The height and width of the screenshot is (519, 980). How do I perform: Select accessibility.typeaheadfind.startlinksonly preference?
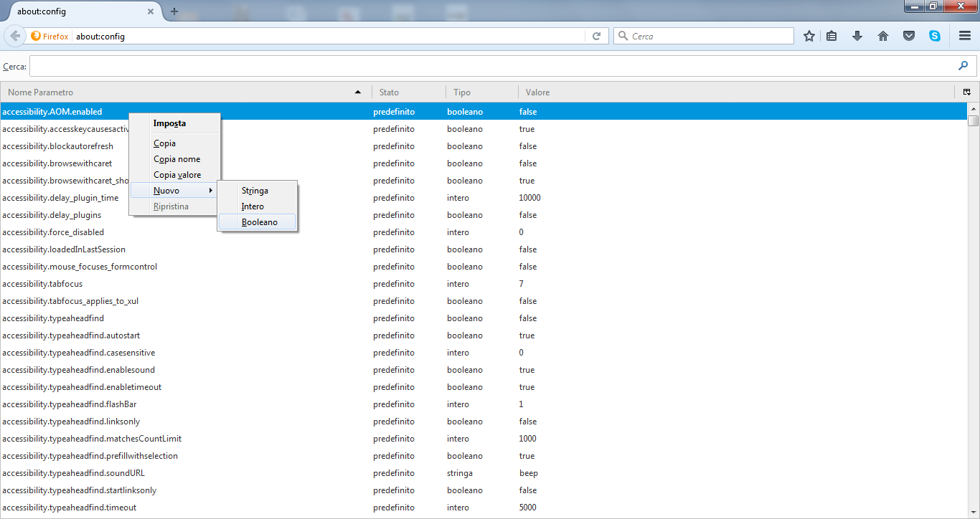(x=484, y=490)
